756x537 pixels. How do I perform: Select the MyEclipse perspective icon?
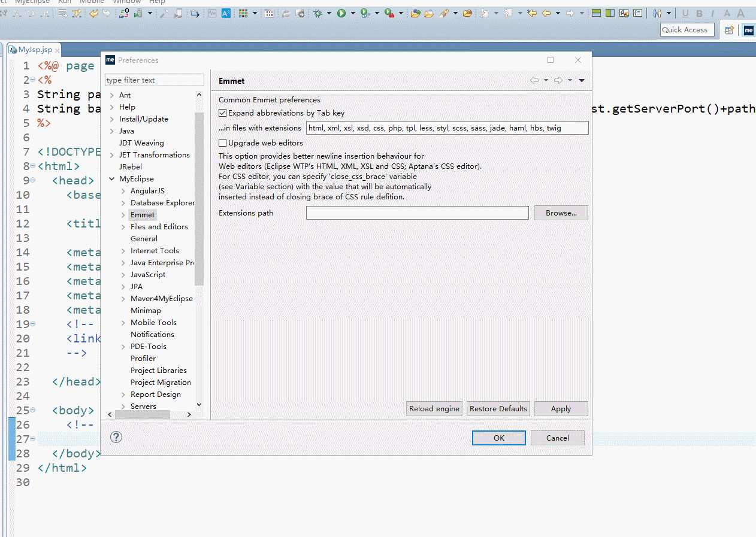click(748, 30)
